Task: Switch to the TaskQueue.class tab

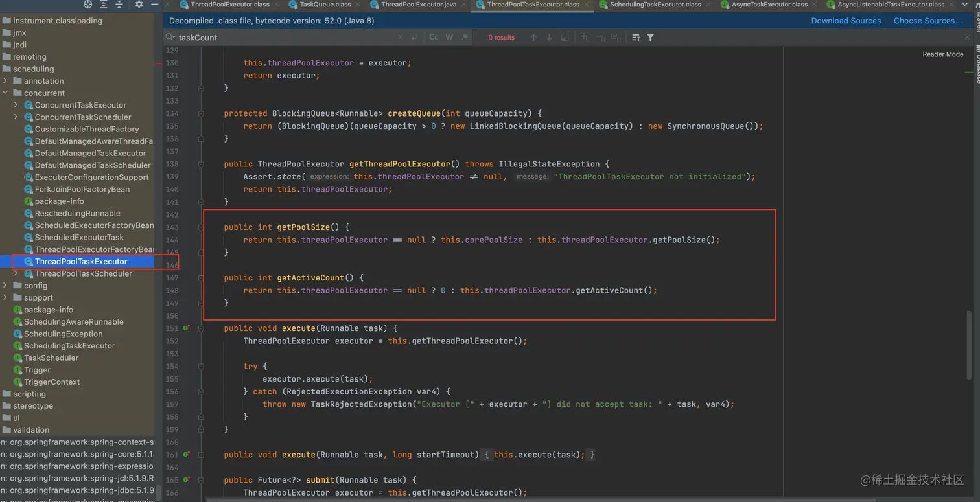Action: coord(325,5)
